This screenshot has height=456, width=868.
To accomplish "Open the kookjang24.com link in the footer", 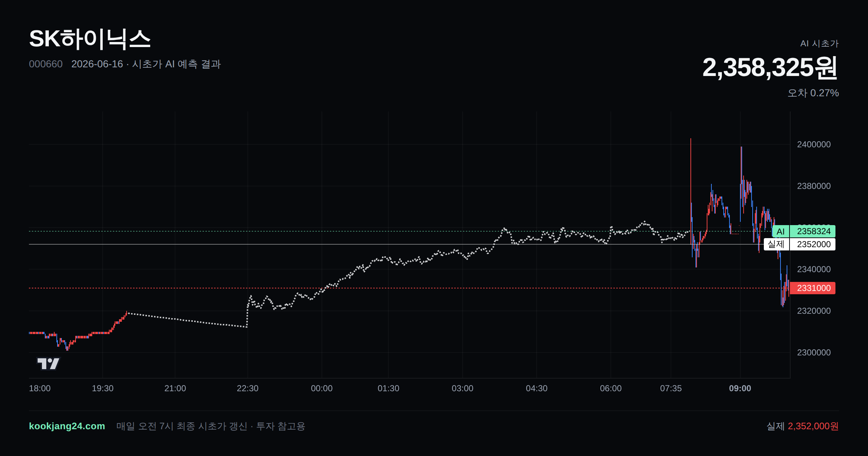I will click(67, 426).
